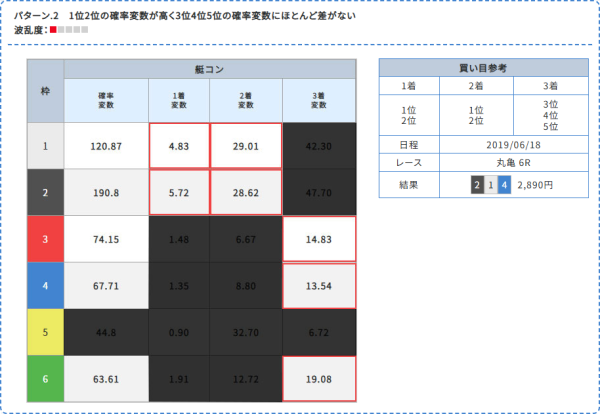The image size is (600, 414).
Task: Click the black result badge number 2
Action: 477,185
